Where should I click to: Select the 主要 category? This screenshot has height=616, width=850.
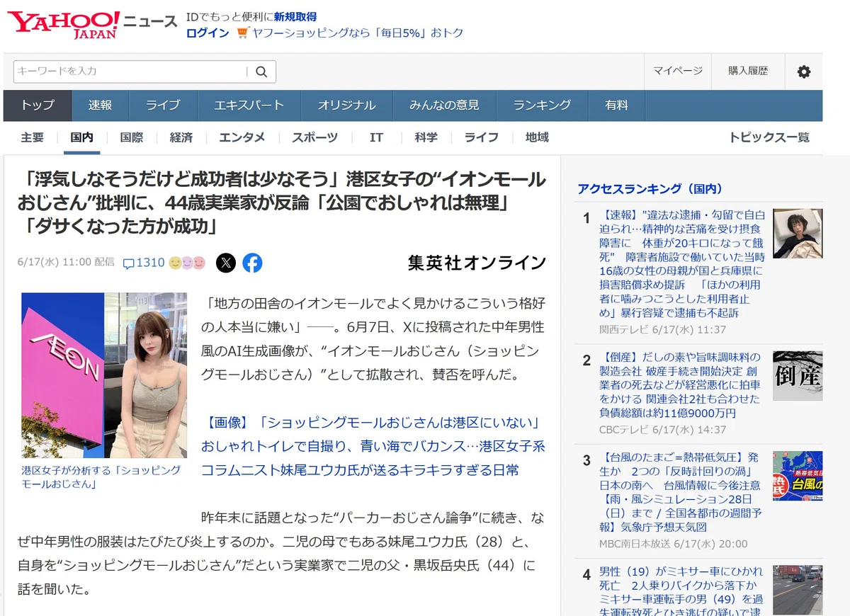click(33, 137)
